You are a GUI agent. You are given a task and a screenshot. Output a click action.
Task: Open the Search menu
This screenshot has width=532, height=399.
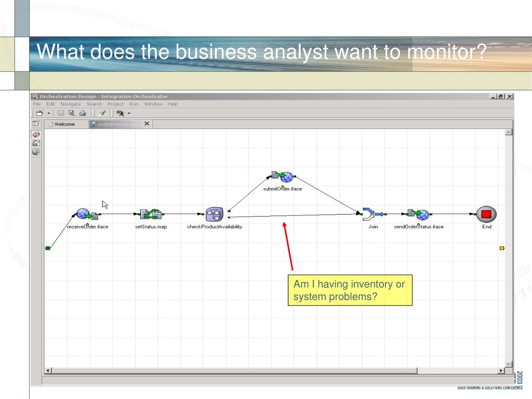pos(94,104)
